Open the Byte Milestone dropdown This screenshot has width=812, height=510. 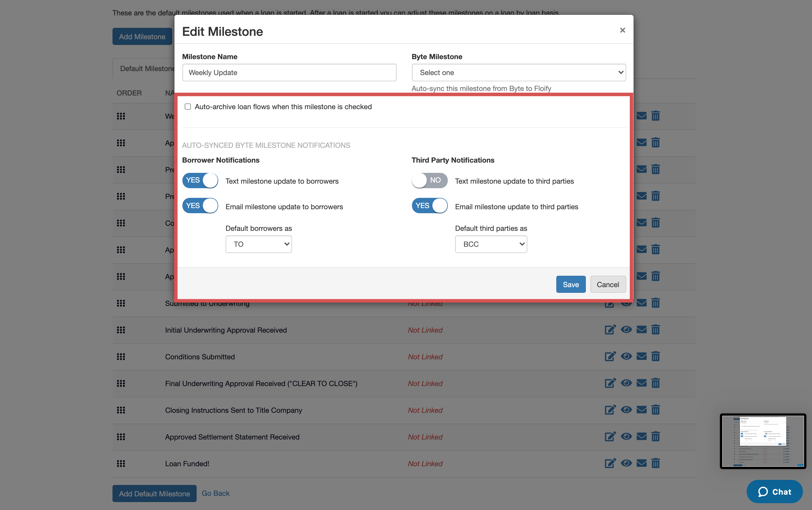coord(519,72)
